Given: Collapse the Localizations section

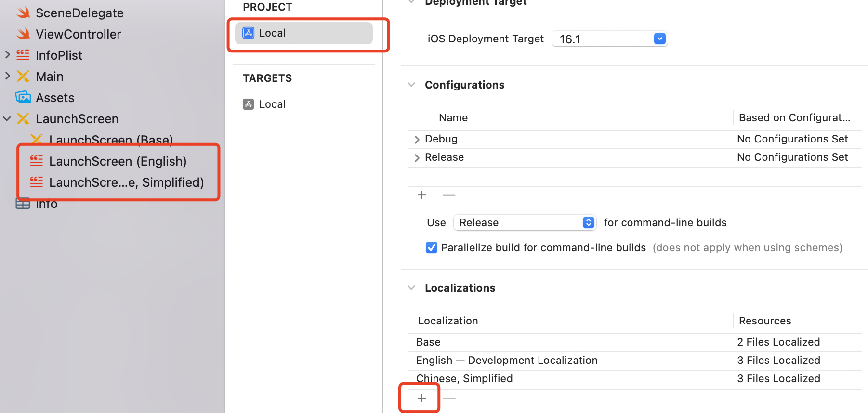Looking at the screenshot, I should point(411,288).
